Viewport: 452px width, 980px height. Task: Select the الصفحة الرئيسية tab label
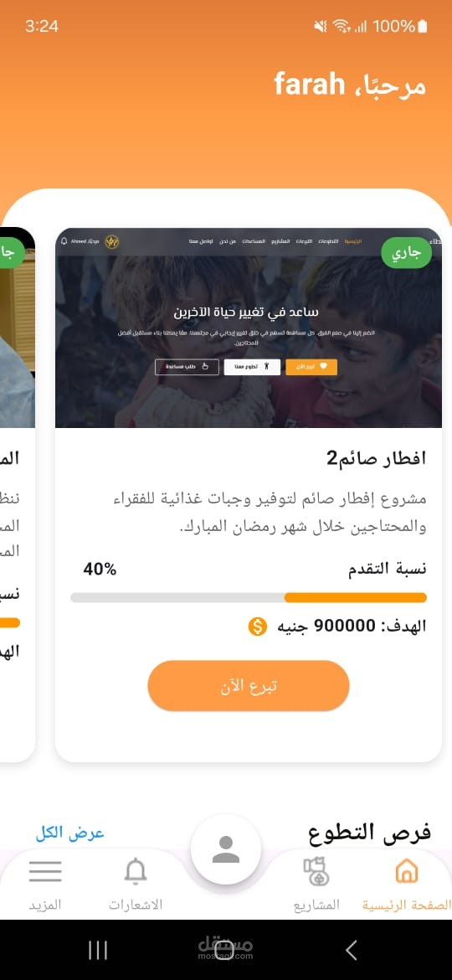(407, 905)
